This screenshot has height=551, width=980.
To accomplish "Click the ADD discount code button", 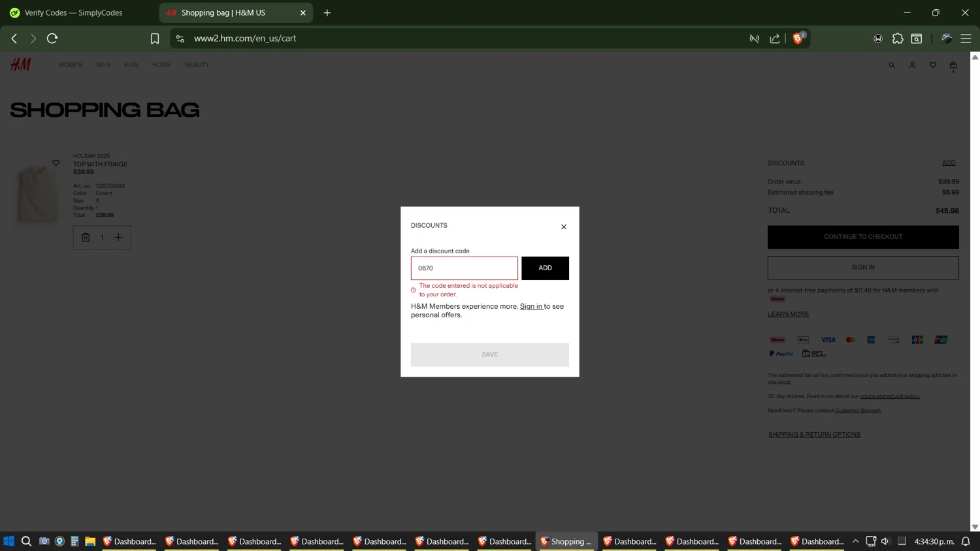I will [545, 268].
